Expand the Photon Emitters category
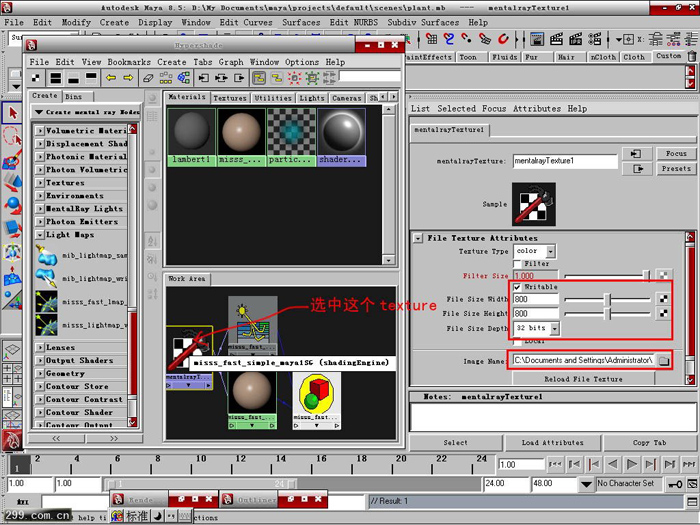This screenshot has height=525, width=700. click(x=40, y=222)
